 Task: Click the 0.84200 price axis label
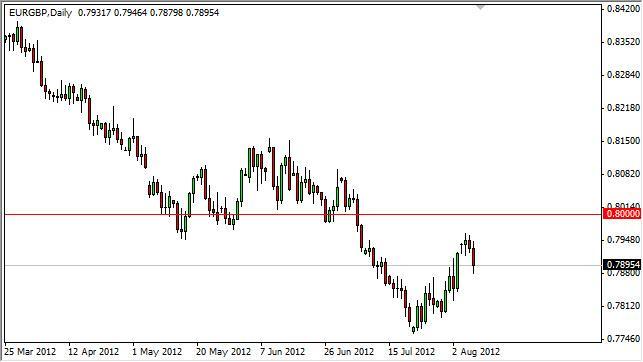[623, 9]
